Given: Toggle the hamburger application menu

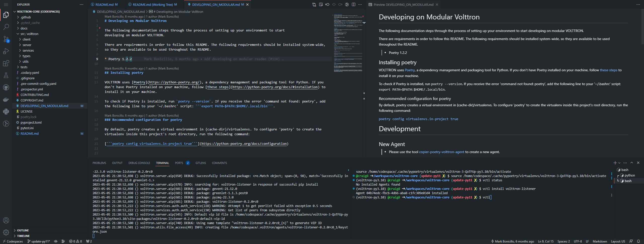Looking at the screenshot, I should point(6,5).
